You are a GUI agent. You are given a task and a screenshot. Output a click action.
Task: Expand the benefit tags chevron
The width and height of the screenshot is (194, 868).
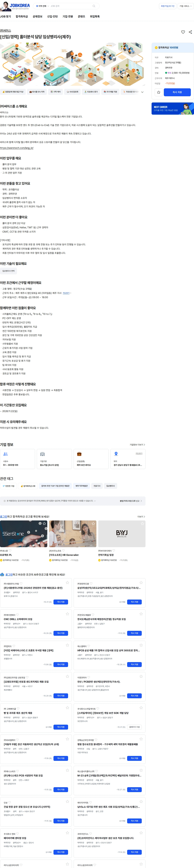(142, 92)
